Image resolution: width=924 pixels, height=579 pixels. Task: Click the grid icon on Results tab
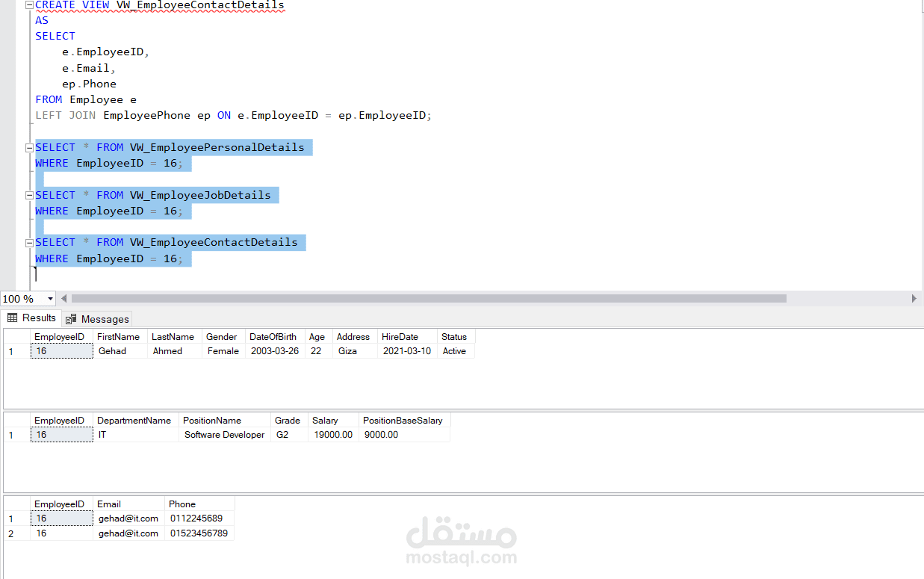[12, 318]
